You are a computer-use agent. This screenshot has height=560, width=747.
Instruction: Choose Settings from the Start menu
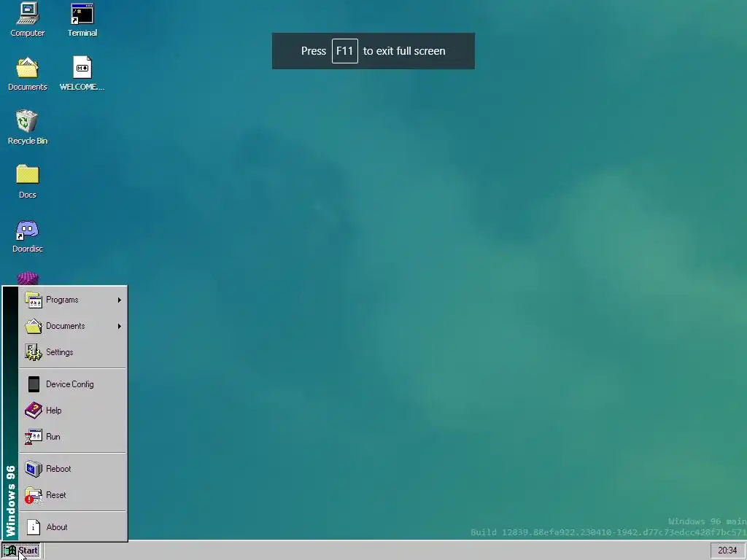[x=73, y=352]
